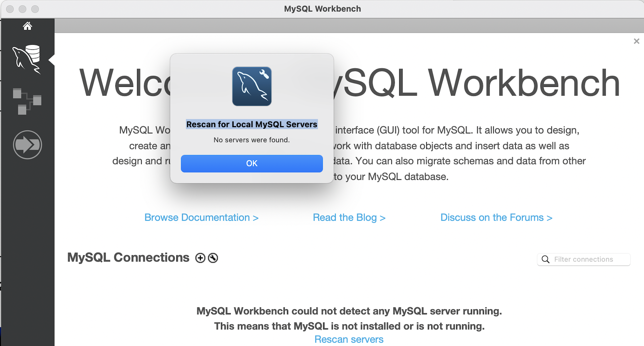Open the Migration wizard sidebar icon

(27, 145)
